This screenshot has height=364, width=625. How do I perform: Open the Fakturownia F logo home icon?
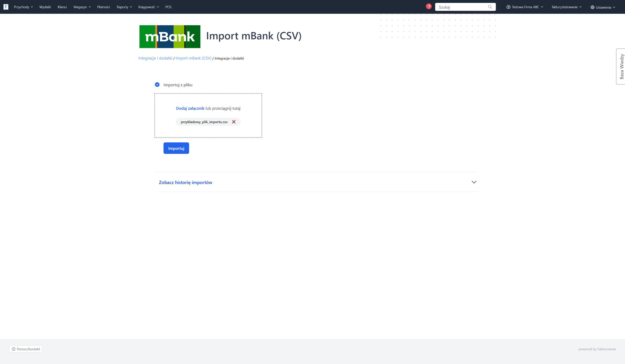point(6,7)
